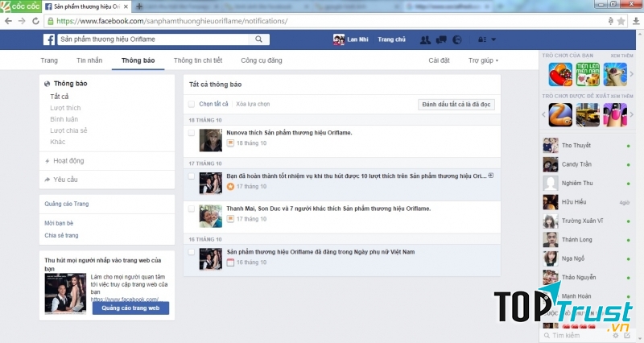Switch to Thông báo tab

[x=138, y=60]
